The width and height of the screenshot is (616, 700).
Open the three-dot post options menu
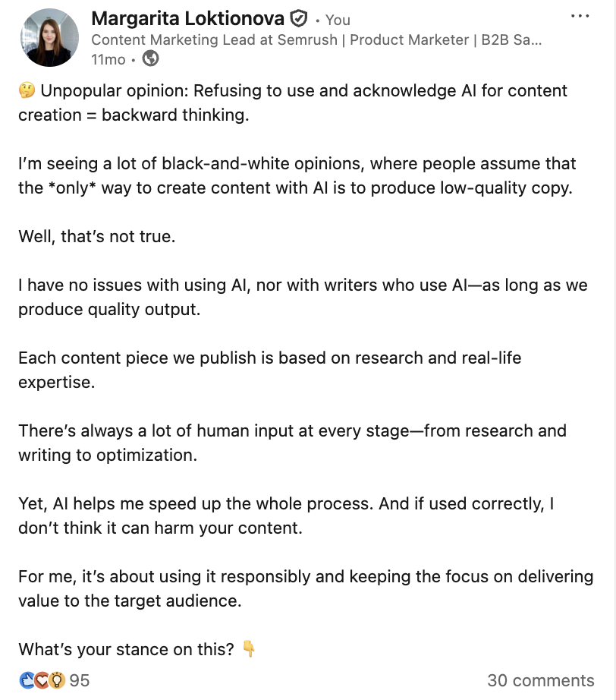pyautogui.click(x=579, y=16)
